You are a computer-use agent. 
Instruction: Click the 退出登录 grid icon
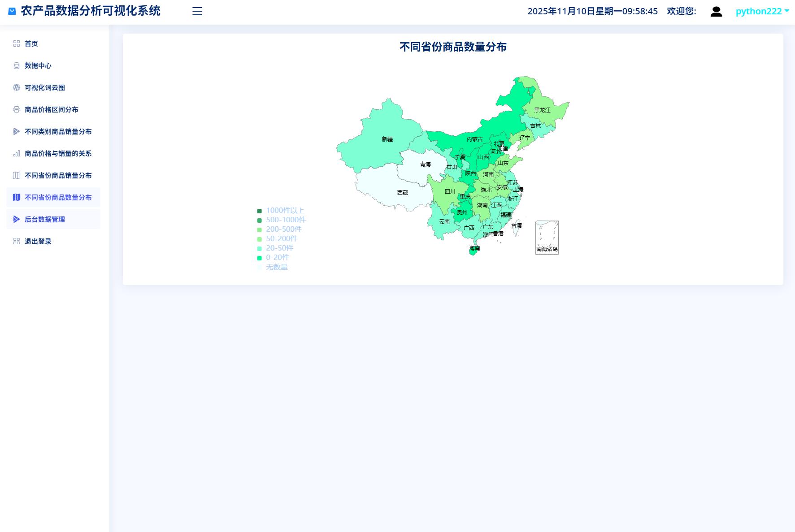pos(17,241)
